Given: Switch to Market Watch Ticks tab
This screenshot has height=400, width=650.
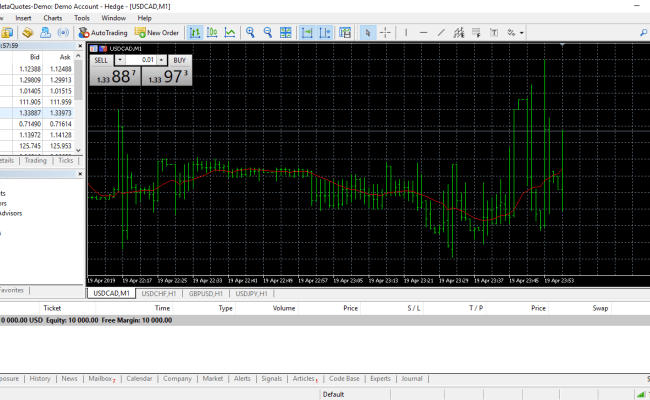Looking at the screenshot, I should (x=65, y=160).
